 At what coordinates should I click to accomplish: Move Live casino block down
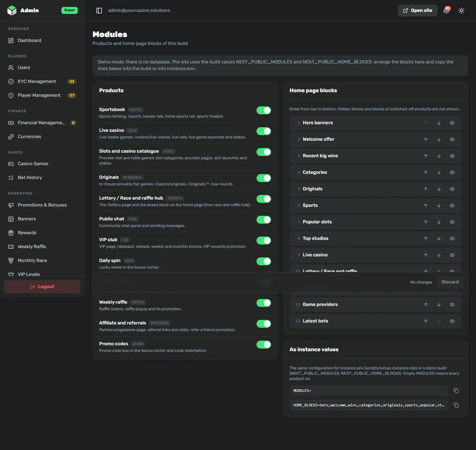(x=439, y=255)
